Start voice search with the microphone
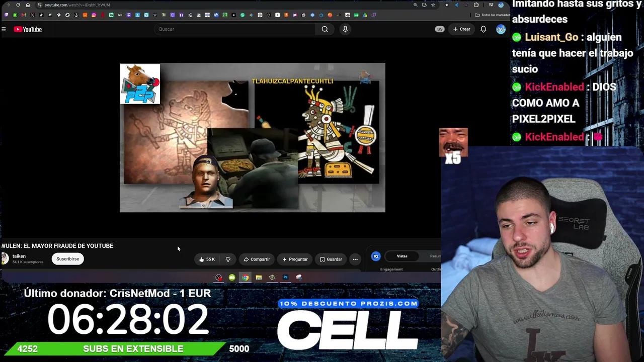The width and height of the screenshot is (644, 362). point(345,29)
